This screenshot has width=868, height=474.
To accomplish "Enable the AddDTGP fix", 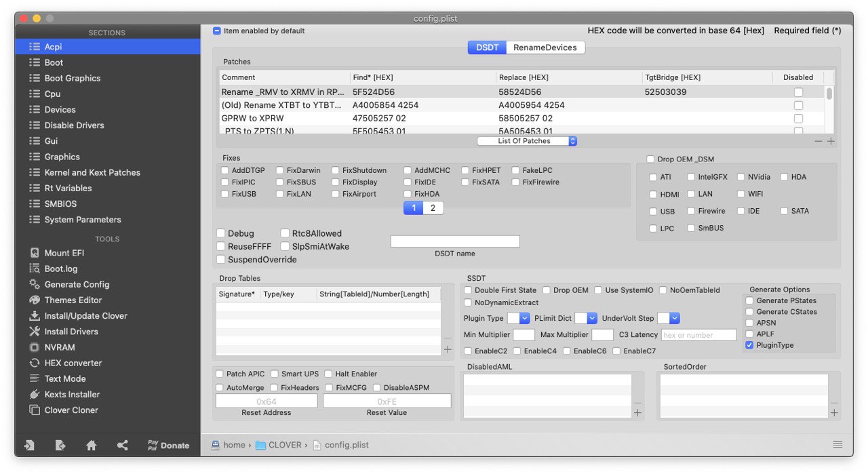I will point(225,170).
